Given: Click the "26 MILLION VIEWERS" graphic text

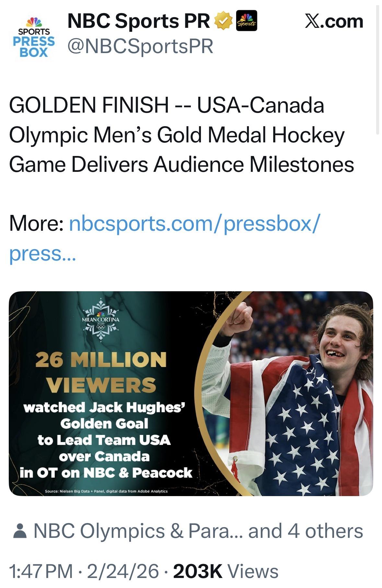Looking at the screenshot, I should click(x=101, y=372).
